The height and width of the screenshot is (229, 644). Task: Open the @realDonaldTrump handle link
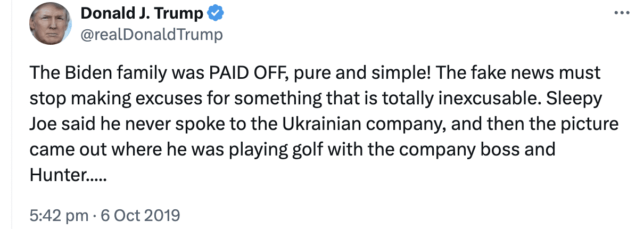152,35
